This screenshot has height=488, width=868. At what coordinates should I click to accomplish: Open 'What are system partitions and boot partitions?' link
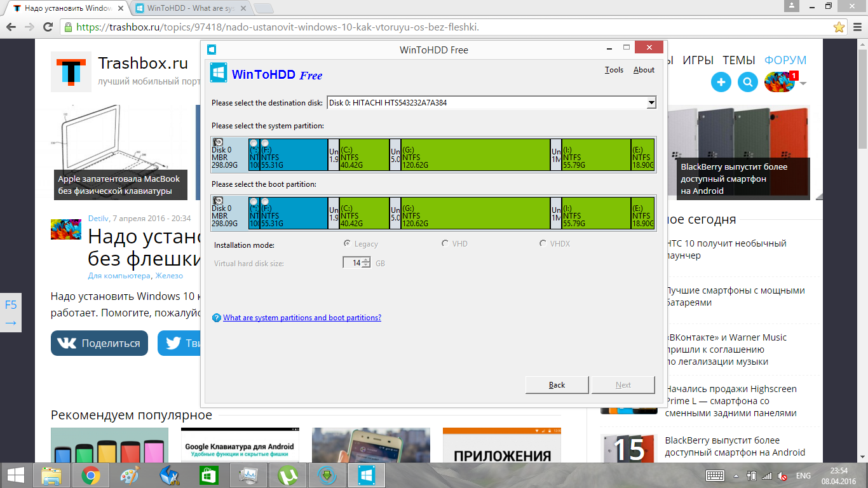coord(302,318)
